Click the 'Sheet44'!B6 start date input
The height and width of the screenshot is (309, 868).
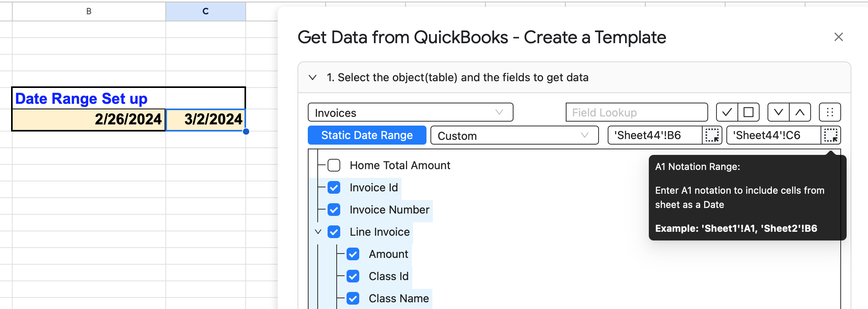(x=656, y=135)
